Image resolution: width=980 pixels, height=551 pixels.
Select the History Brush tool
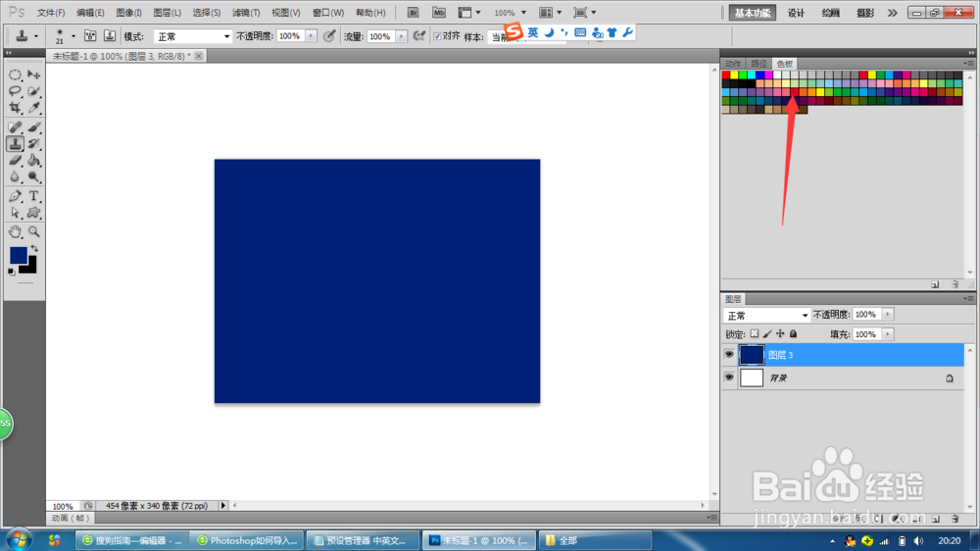(x=33, y=144)
